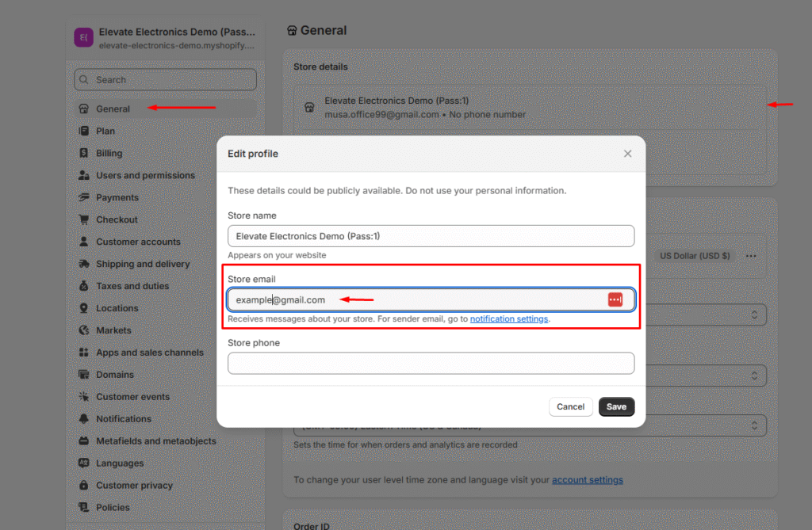Click the Plan icon in the sidebar
The image size is (812, 530).
84,131
